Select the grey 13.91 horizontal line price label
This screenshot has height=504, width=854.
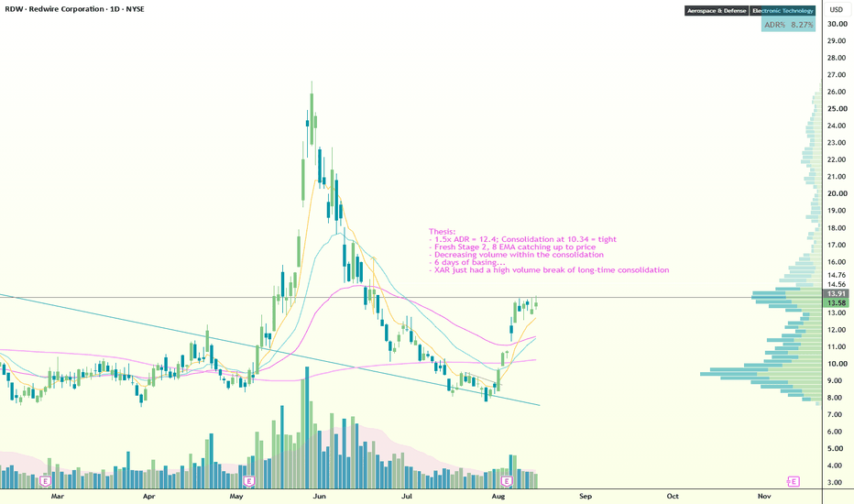pyautogui.click(x=836, y=293)
